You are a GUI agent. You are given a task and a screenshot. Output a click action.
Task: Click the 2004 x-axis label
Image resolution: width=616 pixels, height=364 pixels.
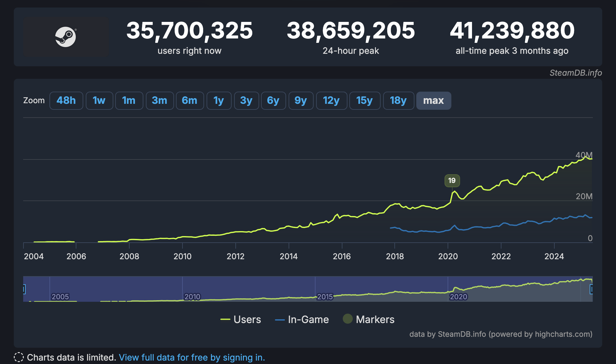click(x=34, y=256)
